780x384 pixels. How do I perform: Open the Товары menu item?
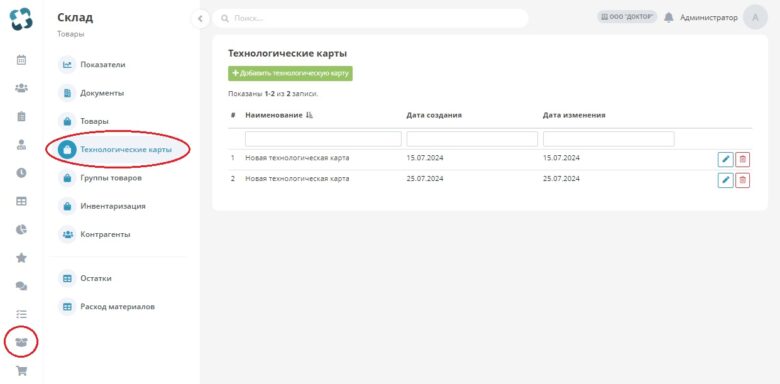click(95, 121)
